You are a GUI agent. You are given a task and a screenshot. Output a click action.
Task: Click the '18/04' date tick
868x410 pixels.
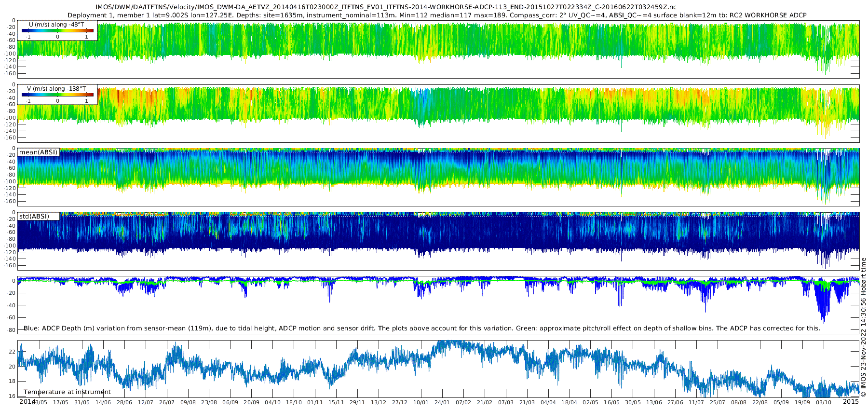click(x=570, y=403)
